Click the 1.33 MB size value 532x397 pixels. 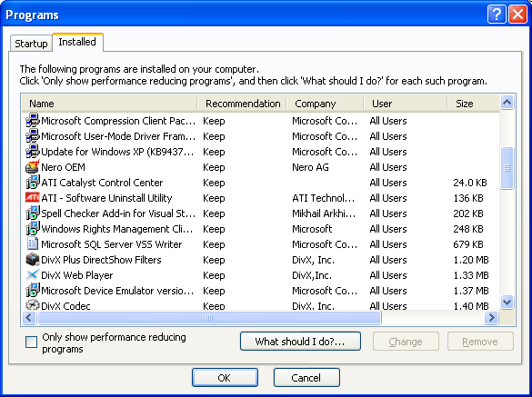471,275
